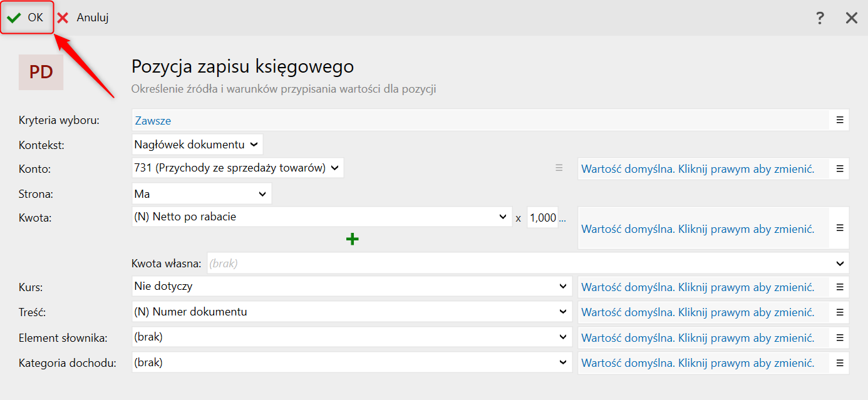Screen dimensions: 868x400
Task: Open hamburger menu for Kurs row
Action: pos(840,287)
